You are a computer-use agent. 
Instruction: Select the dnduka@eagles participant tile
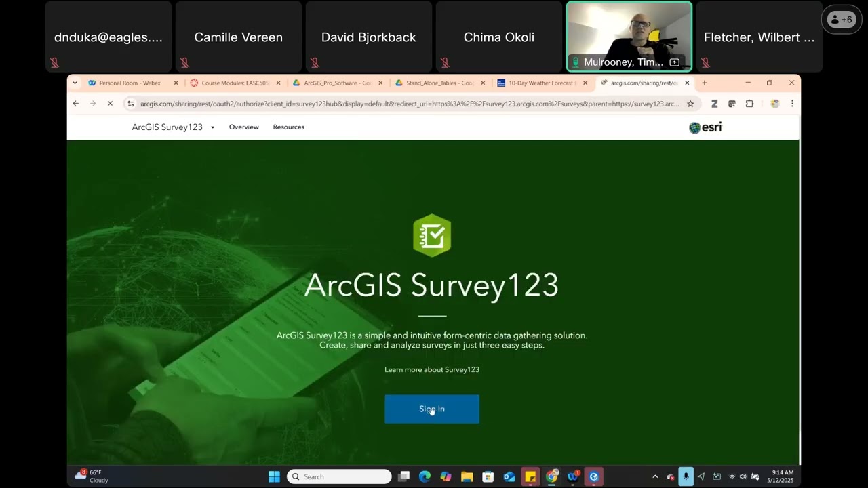108,37
